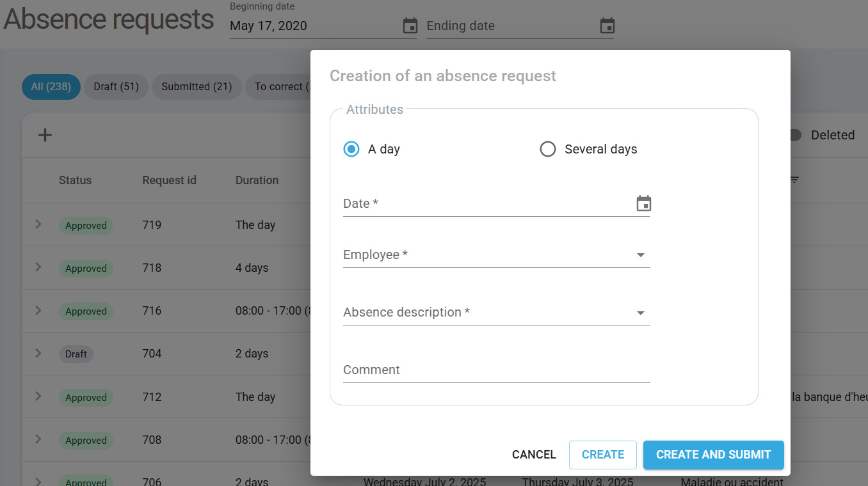Select the 'Several days' radio option

pos(548,149)
